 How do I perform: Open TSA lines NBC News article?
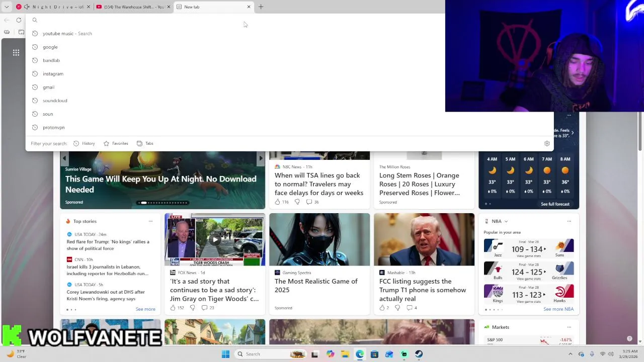click(319, 184)
